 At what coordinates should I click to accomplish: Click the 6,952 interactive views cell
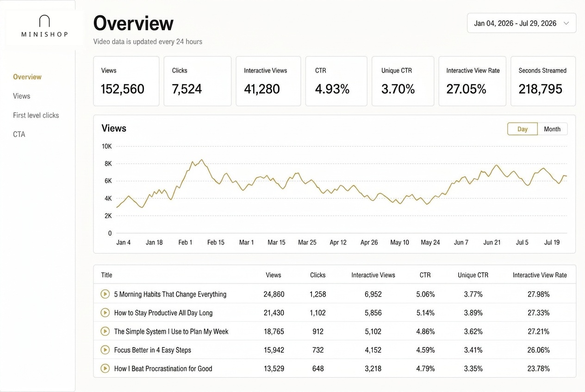(x=373, y=294)
